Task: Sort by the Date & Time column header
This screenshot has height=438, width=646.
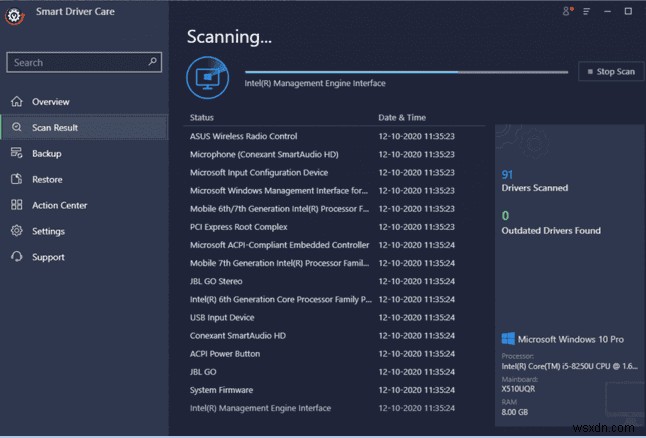Action: point(402,118)
